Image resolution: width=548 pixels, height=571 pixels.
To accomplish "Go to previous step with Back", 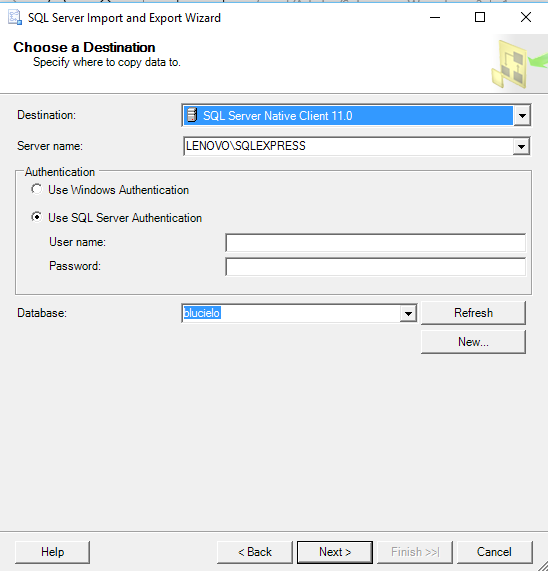I will coord(255,552).
